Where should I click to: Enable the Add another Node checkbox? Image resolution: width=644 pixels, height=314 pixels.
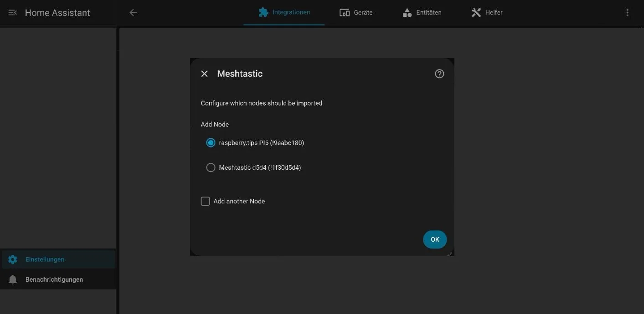pyautogui.click(x=206, y=201)
